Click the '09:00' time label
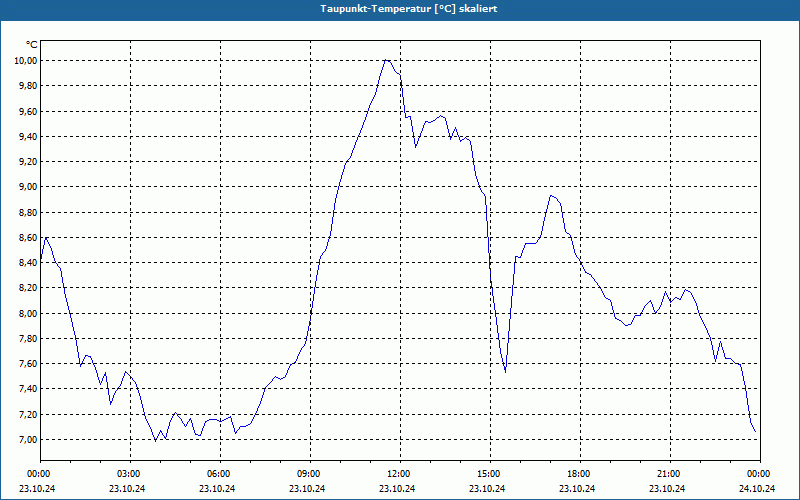The width and height of the screenshot is (800, 500). click(x=310, y=474)
